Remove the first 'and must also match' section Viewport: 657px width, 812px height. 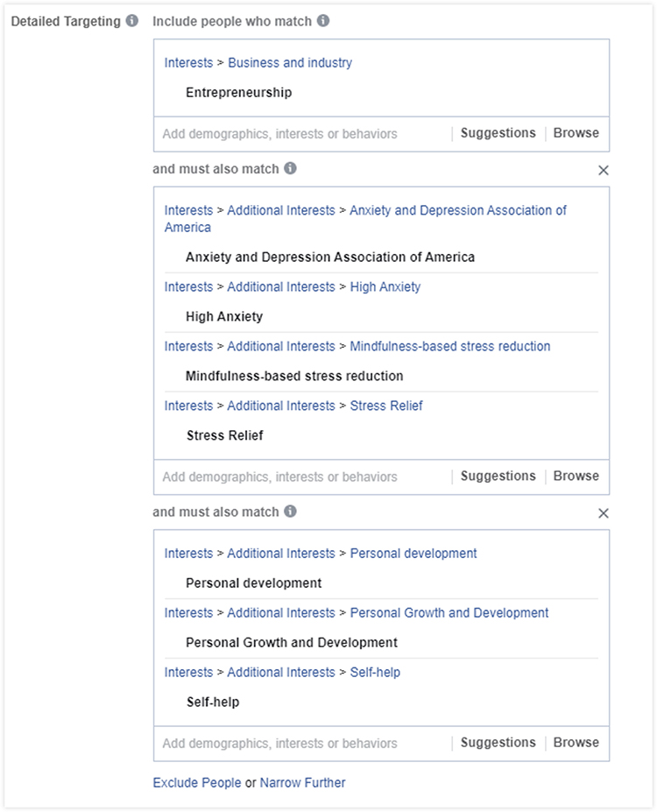click(604, 171)
